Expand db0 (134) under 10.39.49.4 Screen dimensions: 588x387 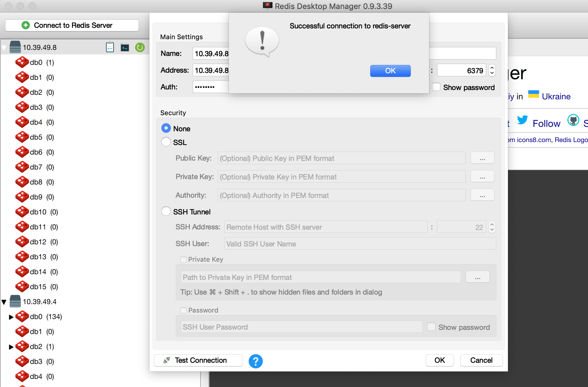pos(11,317)
